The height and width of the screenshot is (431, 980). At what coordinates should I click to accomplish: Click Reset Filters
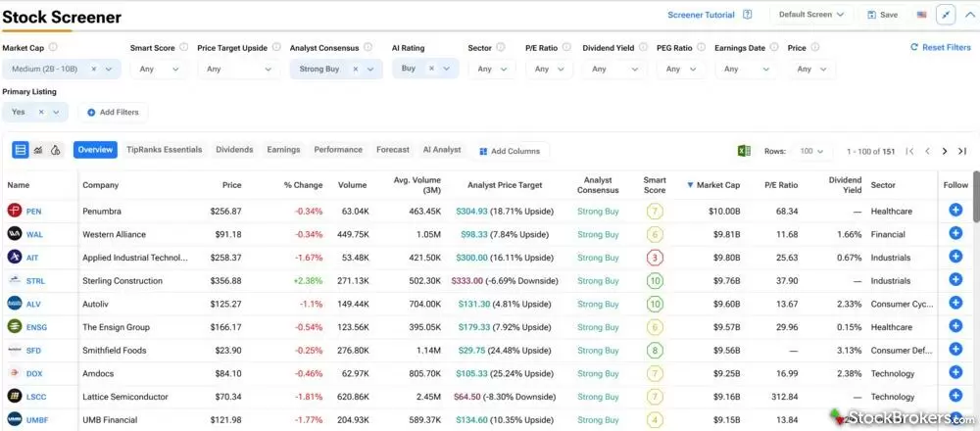point(941,47)
